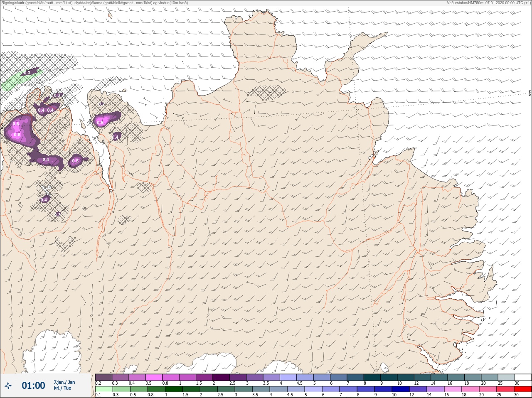This screenshot has width=532, height=398.
Task: Click the rotated latitude label on the map's right edge
Action: coord(530,94)
